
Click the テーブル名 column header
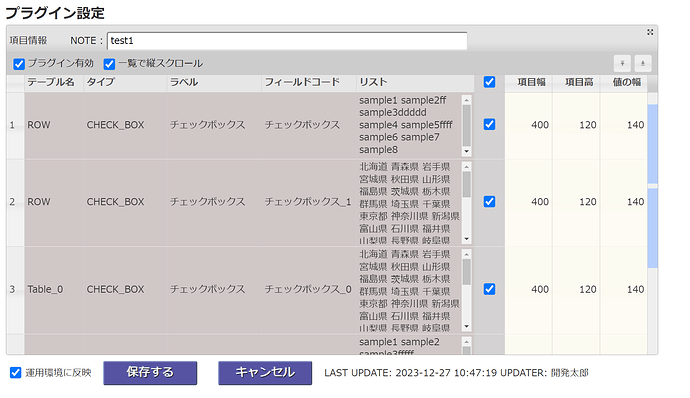coord(54,82)
